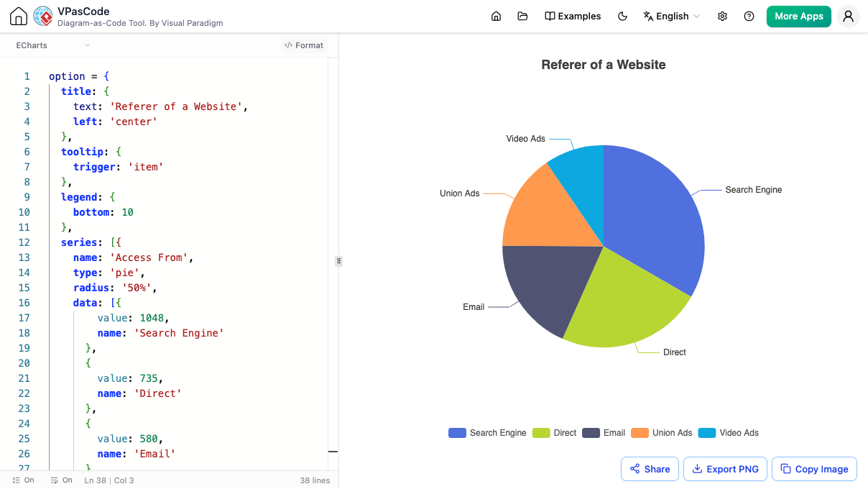Screen dimensions: 868x489
Task: Click the trigger: 'item' code line
Action: (119, 167)
